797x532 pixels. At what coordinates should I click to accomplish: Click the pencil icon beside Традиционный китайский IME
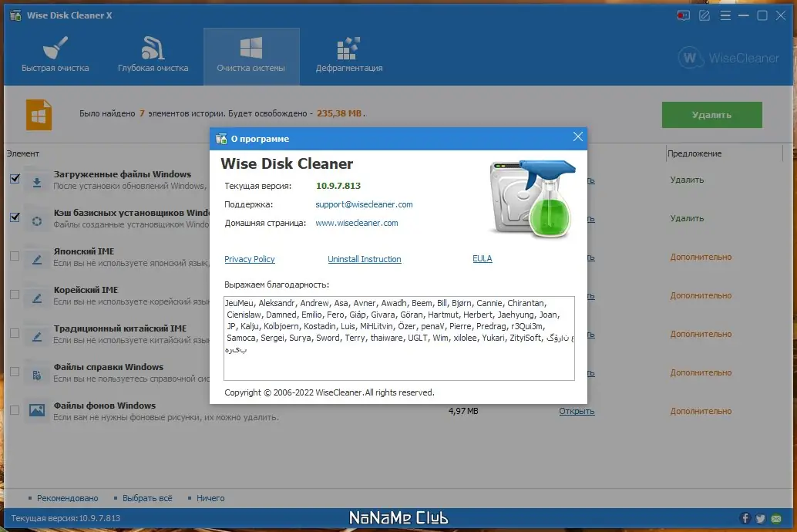(x=37, y=337)
